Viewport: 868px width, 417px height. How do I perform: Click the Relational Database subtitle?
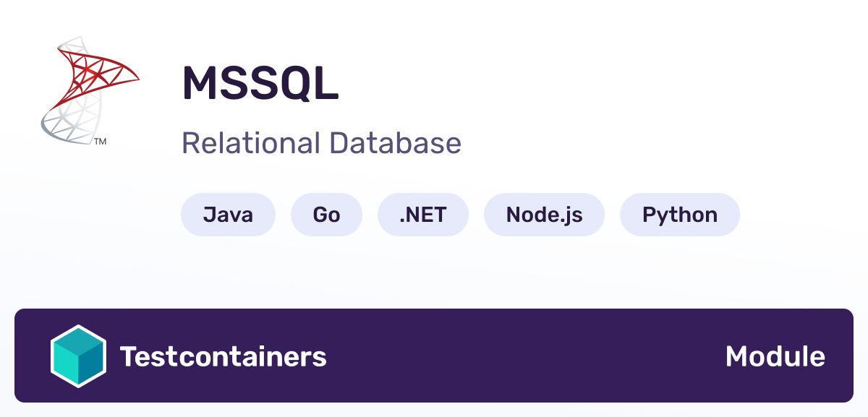[321, 143]
